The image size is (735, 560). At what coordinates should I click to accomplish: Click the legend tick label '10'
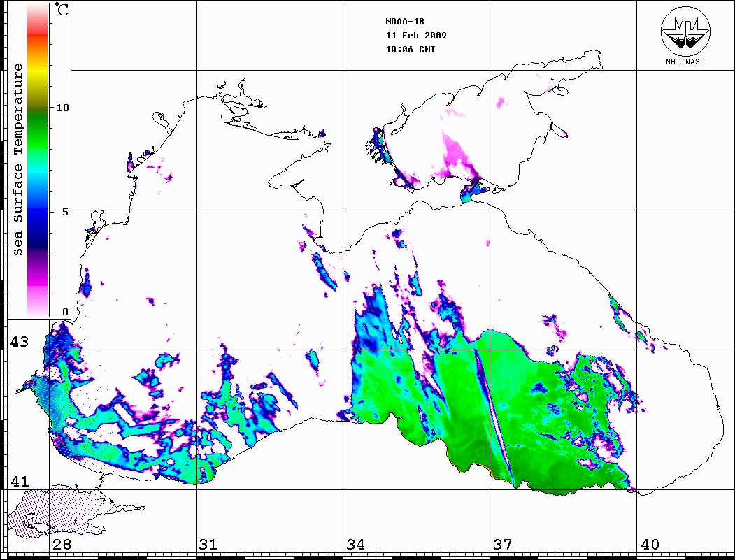pos(62,108)
